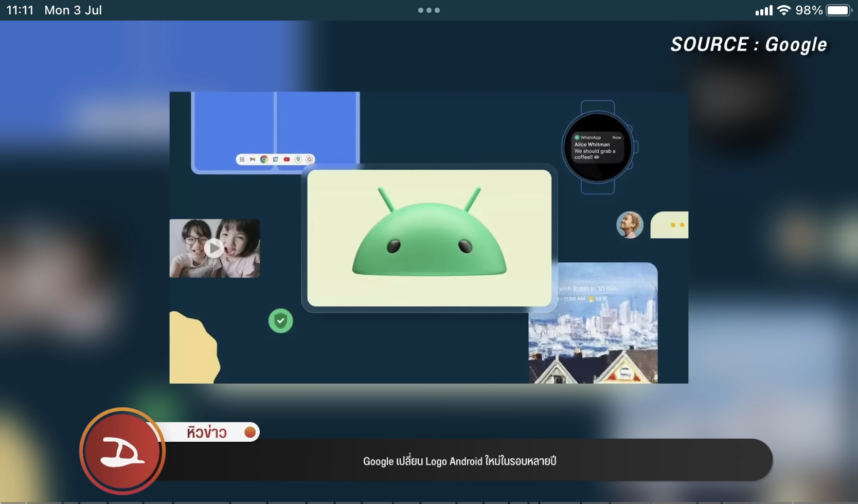Click the Chrome icon in the app dock
Viewport: 858px width, 504px height.
point(264,159)
